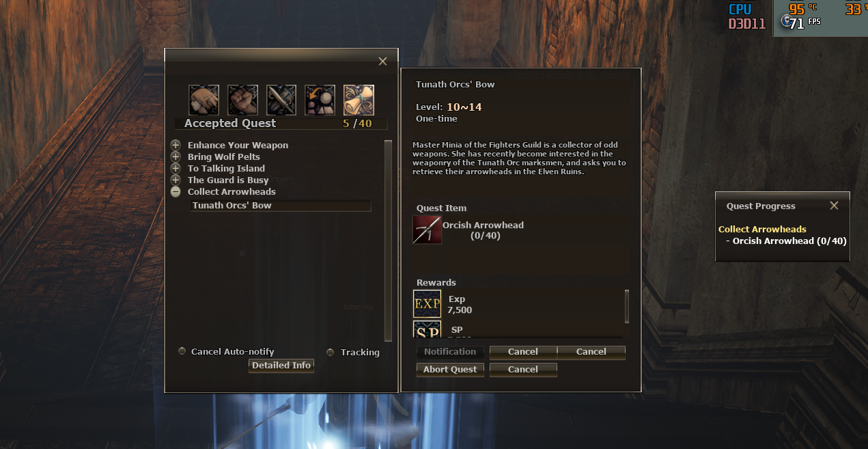Click the rewards list scrollbar
This screenshot has width=868, height=449.
(x=627, y=307)
